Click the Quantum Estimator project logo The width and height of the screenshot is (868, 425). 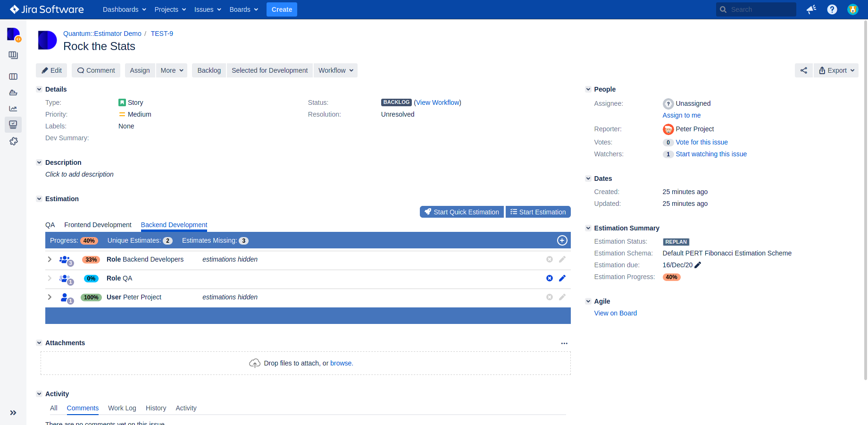coord(47,40)
